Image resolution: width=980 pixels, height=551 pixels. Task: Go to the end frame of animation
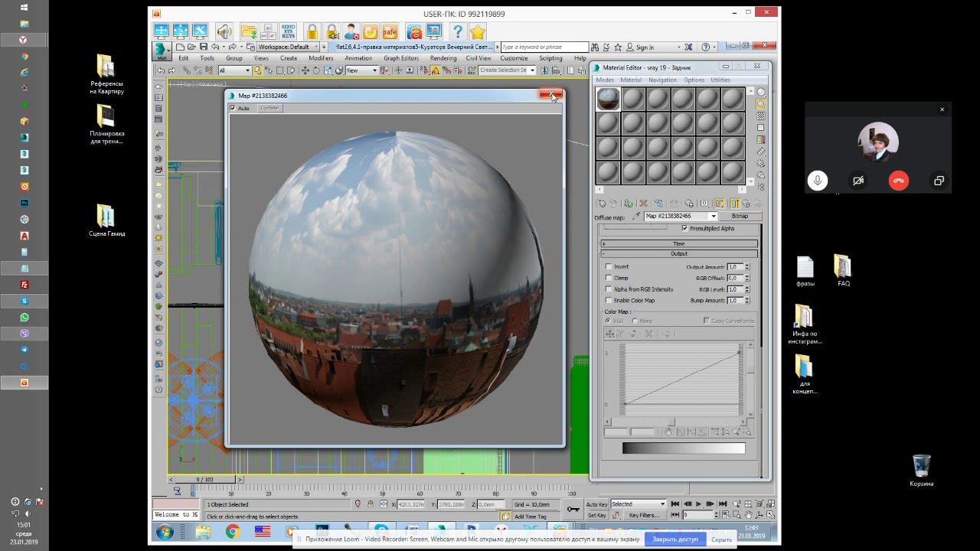tap(721, 504)
